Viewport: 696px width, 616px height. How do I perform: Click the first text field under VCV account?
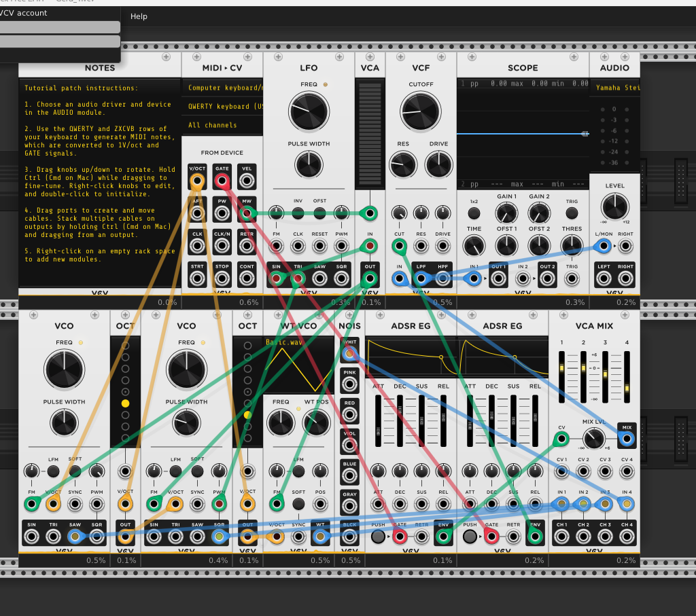pyautogui.click(x=60, y=27)
